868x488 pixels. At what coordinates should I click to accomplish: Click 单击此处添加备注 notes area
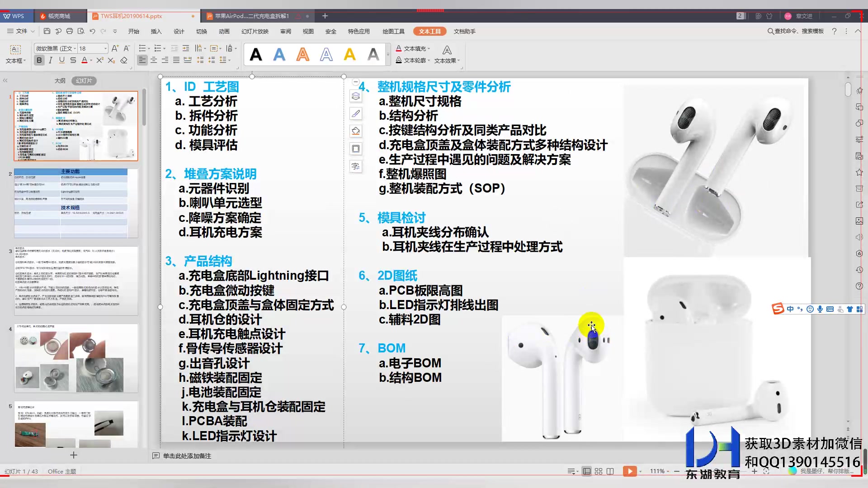[x=187, y=456]
